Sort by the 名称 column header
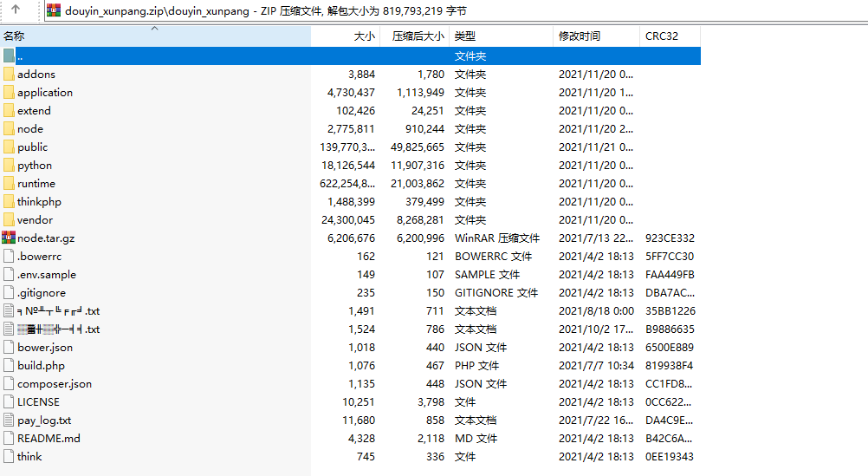The width and height of the screenshot is (868, 476). coord(155,36)
